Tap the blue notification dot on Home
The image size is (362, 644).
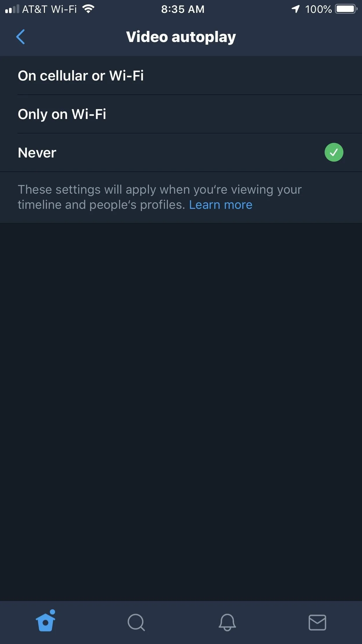[52, 612]
